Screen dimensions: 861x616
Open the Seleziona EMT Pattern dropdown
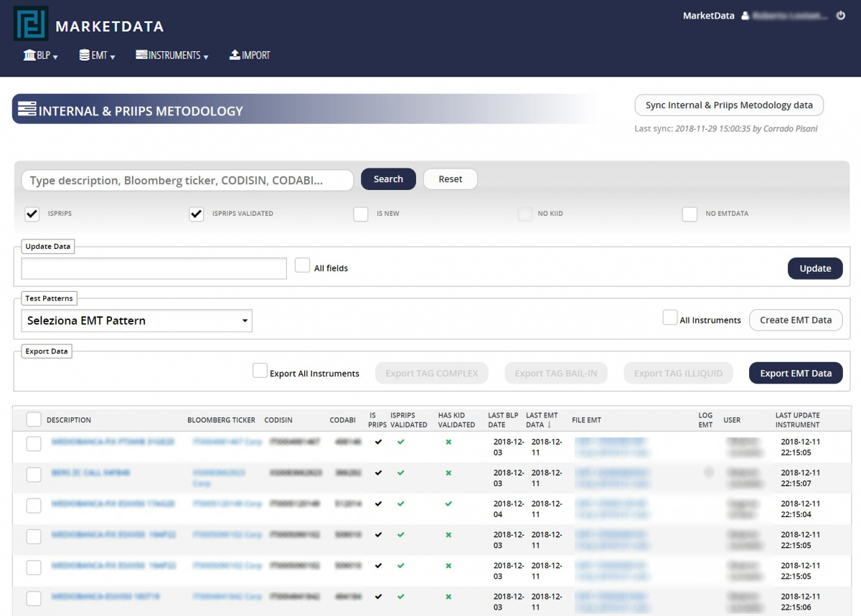tap(137, 321)
